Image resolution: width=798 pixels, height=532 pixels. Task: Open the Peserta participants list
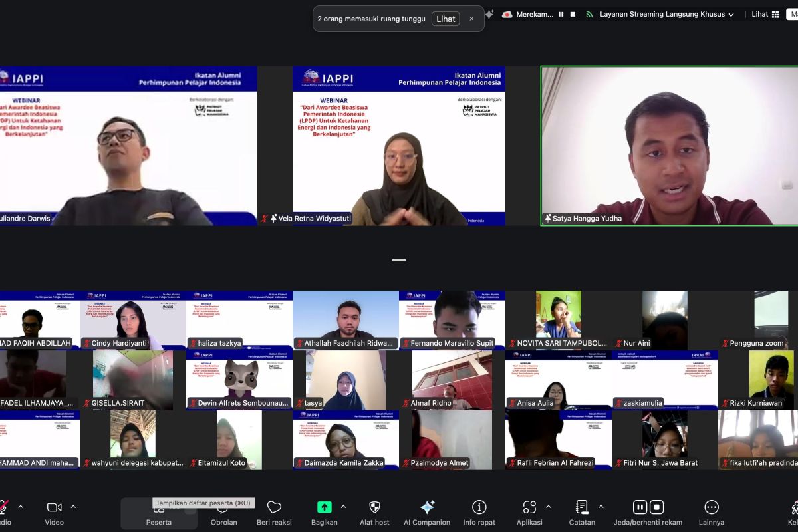158,512
